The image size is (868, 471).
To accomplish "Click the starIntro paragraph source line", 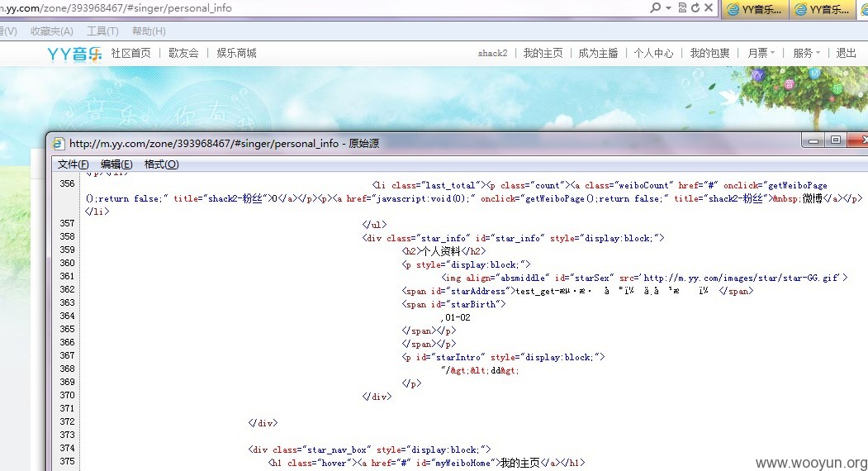I will [504, 358].
